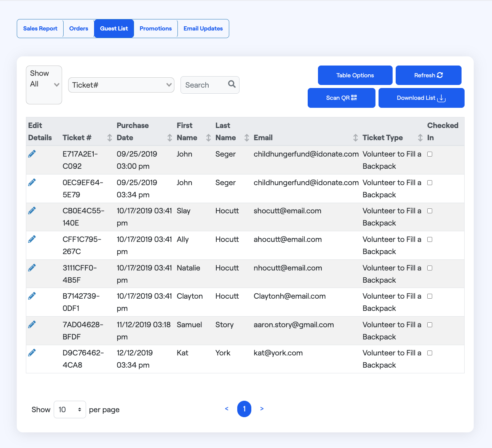Click purchase date 12/12/2019 03:34 pm
The height and width of the screenshot is (448, 492).
[135, 359]
